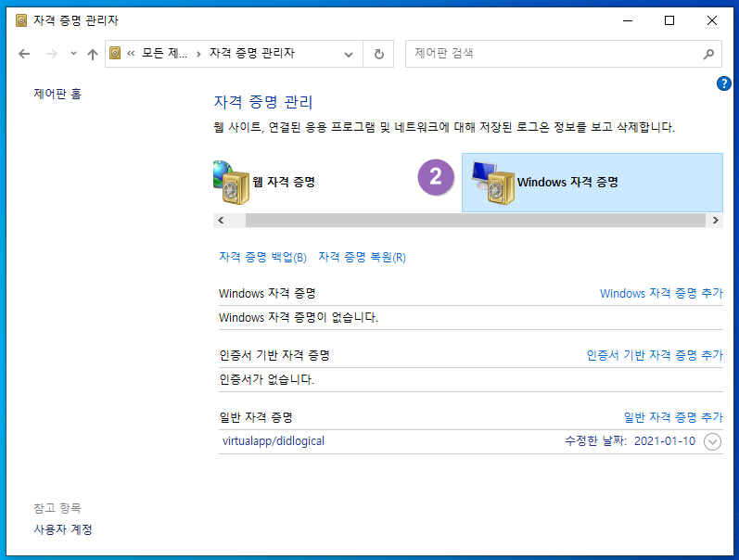Click the address bar vault icon

pyautogui.click(x=115, y=53)
